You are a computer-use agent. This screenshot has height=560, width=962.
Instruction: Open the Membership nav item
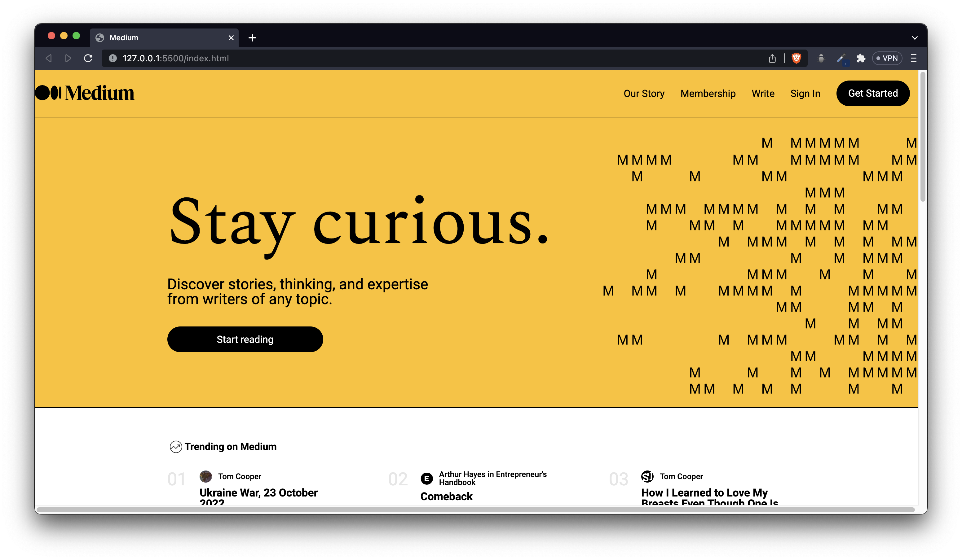pos(708,94)
